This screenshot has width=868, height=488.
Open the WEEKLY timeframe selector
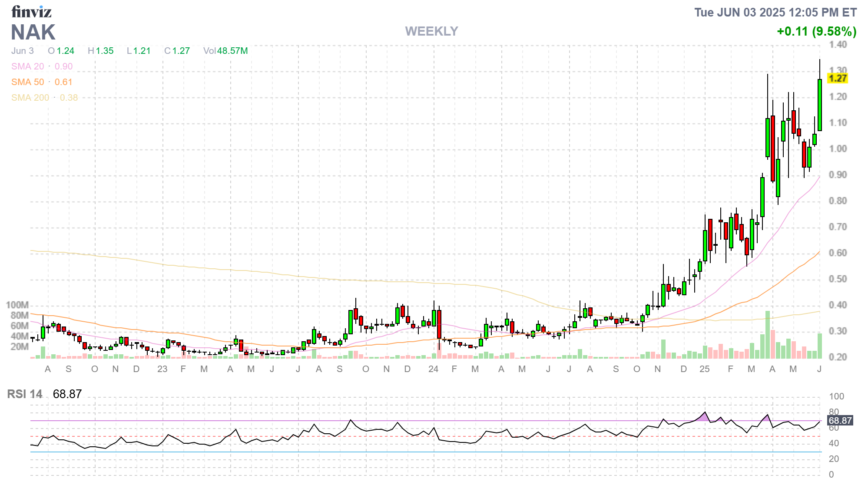[431, 31]
